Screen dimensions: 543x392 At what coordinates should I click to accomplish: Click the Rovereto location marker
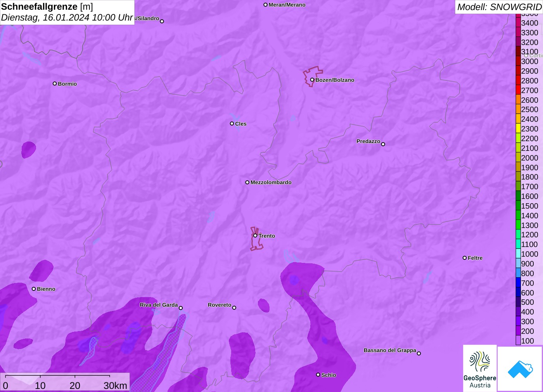pos(234,308)
